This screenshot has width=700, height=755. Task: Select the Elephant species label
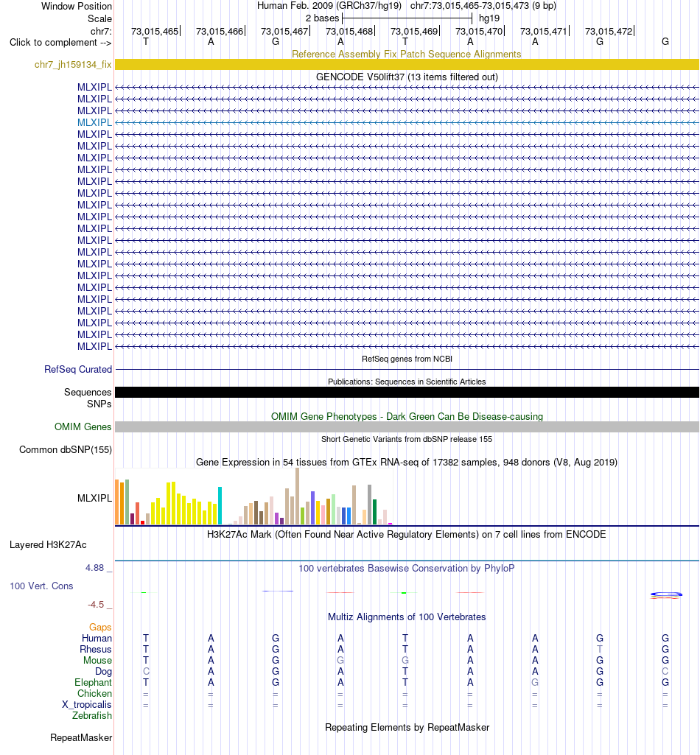pyautogui.click(x=93, y=683)
